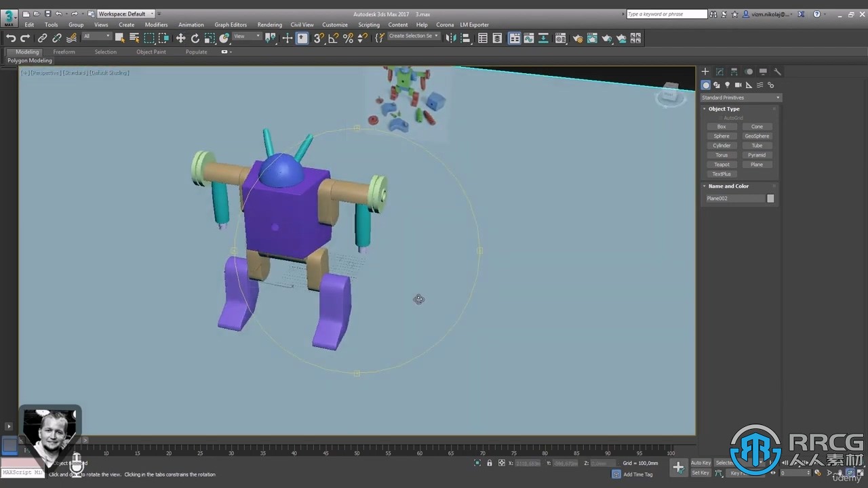This screenshot has height=488, width=868.
Task: Open the object color swatch beside Plane002
Action: point(770,199)
